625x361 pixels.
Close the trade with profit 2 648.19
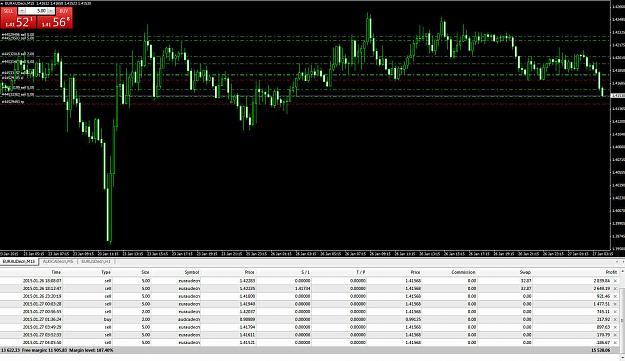pyautogui.click(x=615, y=288)
